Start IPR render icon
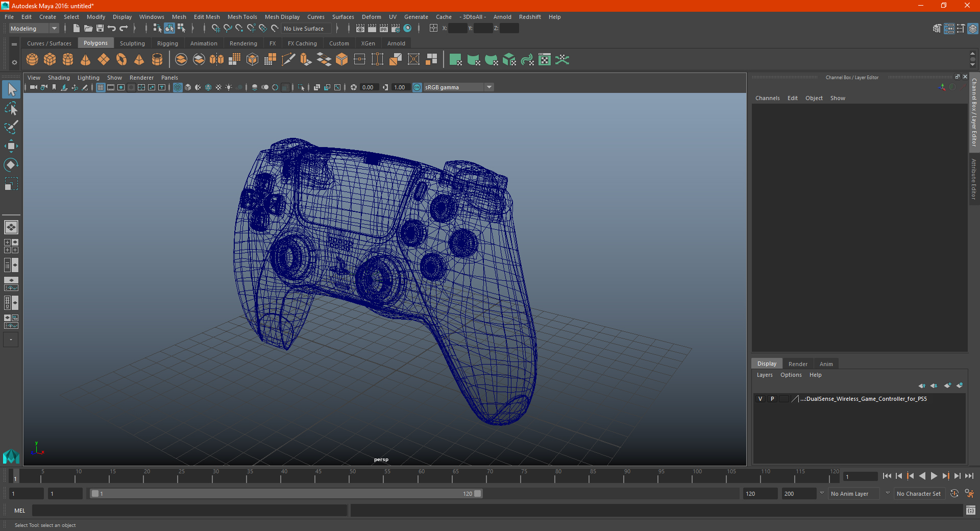The width and height of the screenshot is (980, 531). point(384,29)
